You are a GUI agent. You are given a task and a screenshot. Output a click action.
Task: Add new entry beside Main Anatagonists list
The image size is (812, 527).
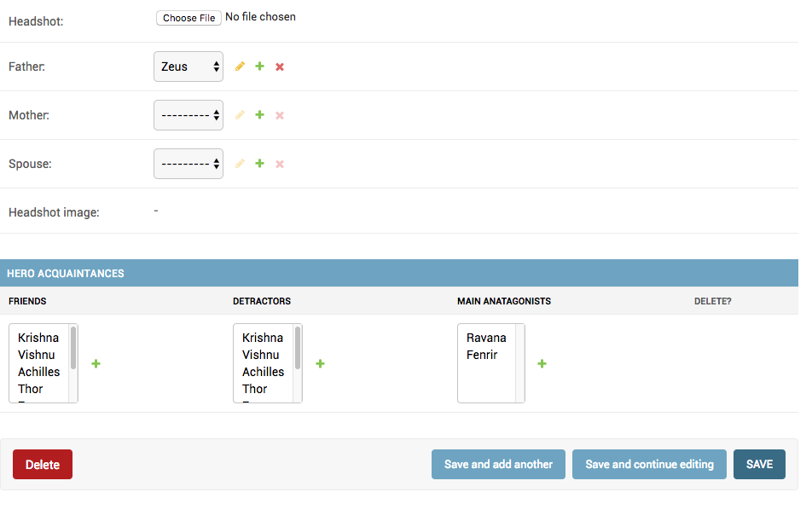pos(542,364)
